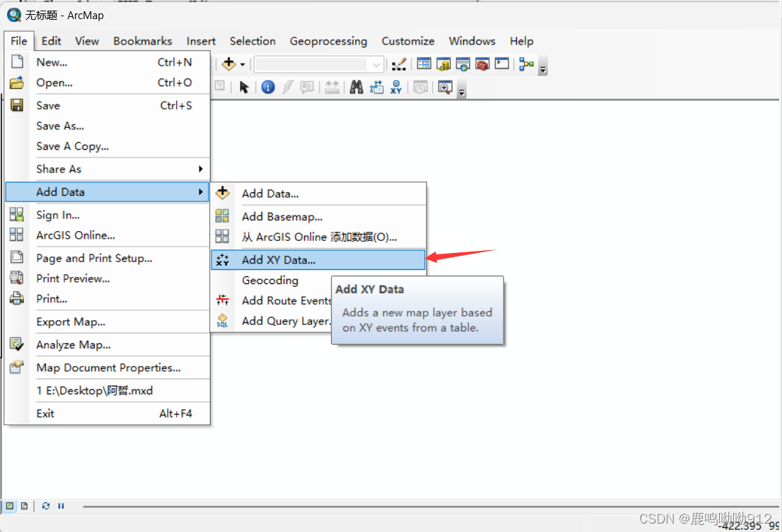The width and height of the screenshot is (782, 532).
Task: Open recent file 阿哲.mxd
Action: point(107,391)
